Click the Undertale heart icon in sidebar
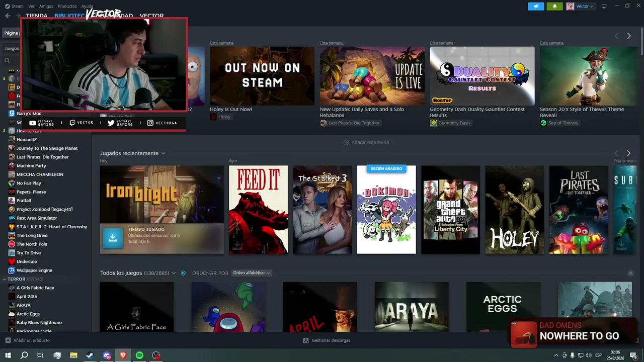644x362 pixels. coord(12,261)
